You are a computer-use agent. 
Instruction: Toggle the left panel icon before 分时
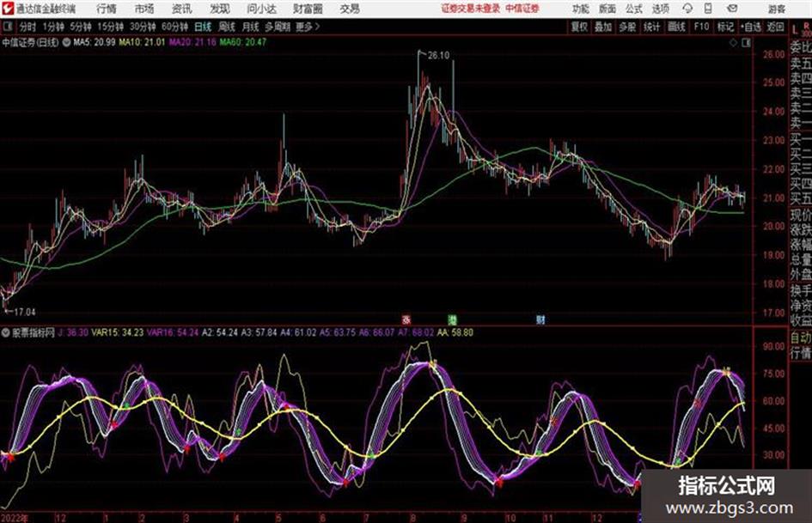7,26
